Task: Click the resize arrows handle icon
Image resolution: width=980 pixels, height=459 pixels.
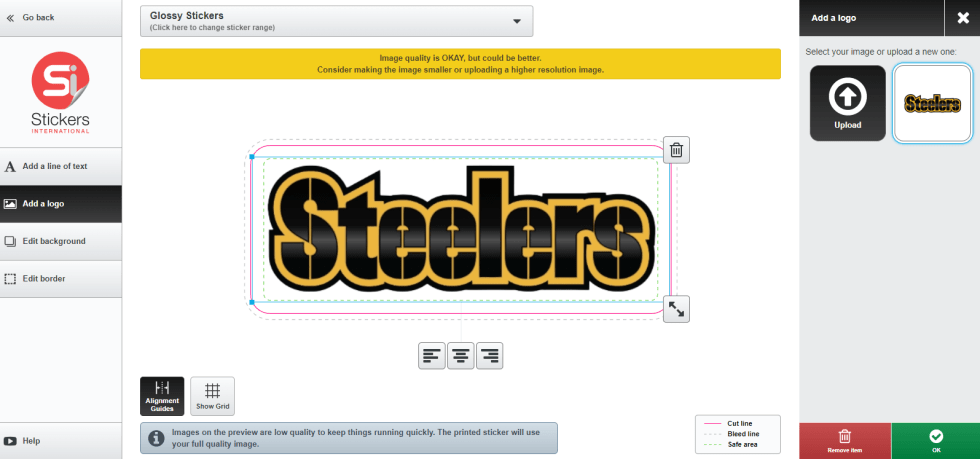Action: coord(676,309)
